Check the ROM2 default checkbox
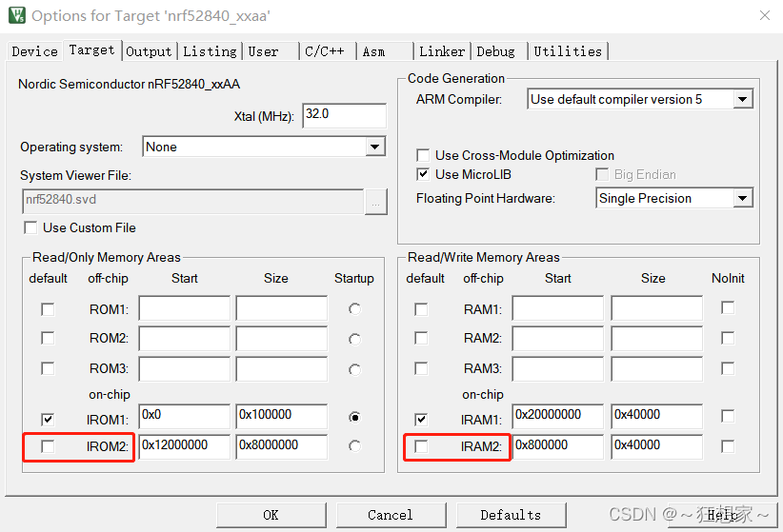Screen dimensions: 783x532 point(48,339)
